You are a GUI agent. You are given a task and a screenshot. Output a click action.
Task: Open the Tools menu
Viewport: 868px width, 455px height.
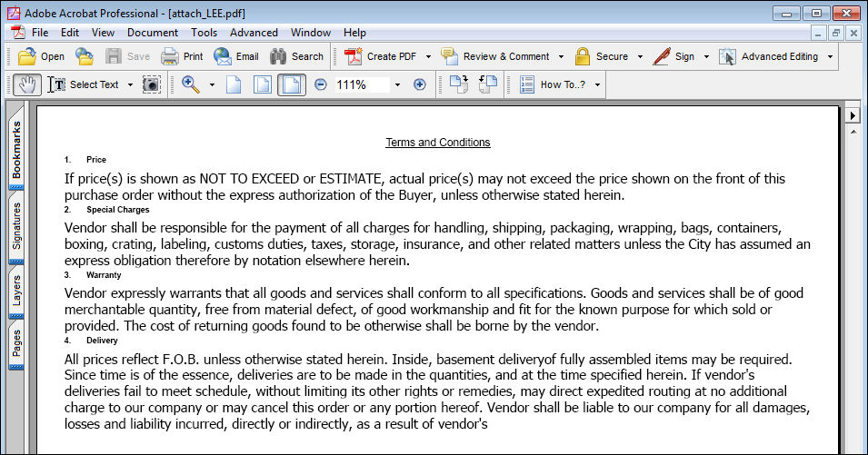tap(205, 33)
